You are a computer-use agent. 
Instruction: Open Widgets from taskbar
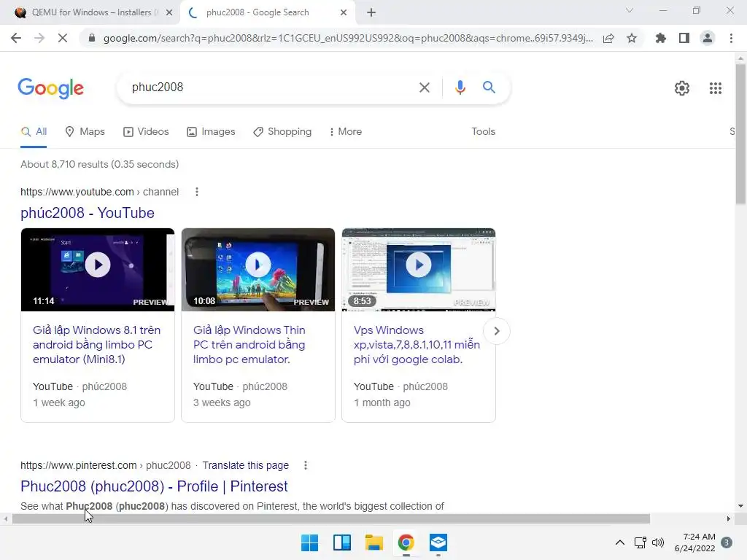(342, 542)
